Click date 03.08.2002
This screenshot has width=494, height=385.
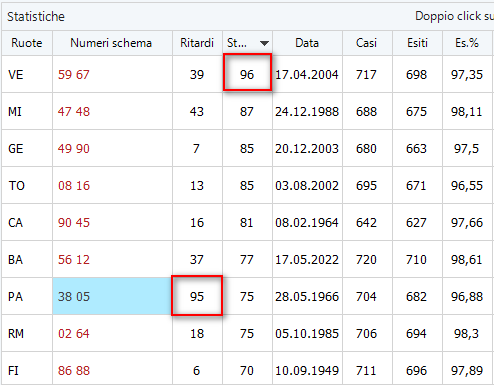click(307, 185)
